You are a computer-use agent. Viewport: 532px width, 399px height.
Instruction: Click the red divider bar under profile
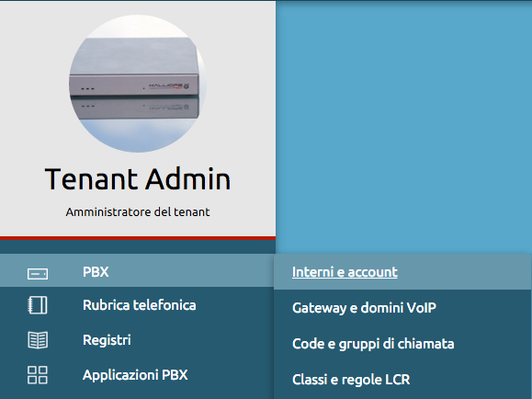[138, 238]
